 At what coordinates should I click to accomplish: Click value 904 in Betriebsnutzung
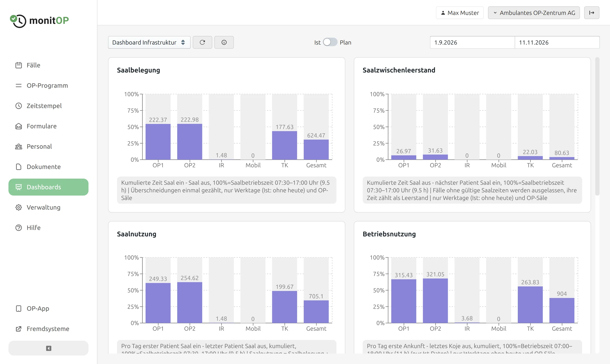pyautogui.click(x=562, y=294)
